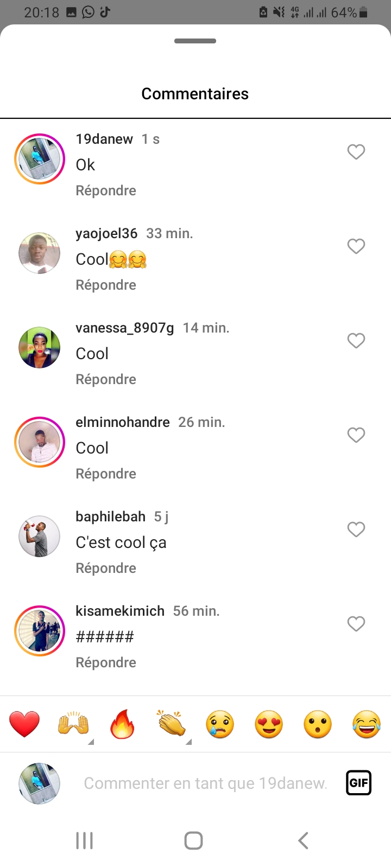
Task: Tap heart on kisamekimich's comment
Action: [x=356, y=624]
